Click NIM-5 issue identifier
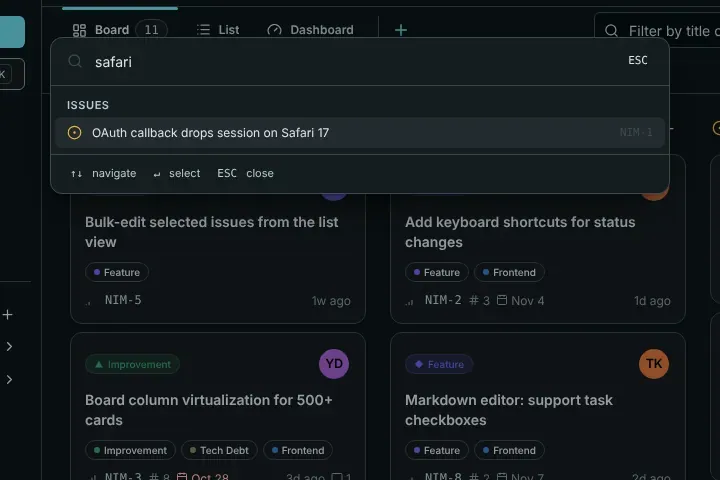The width and height of the screenshot is (720, 480). (123, 300)
